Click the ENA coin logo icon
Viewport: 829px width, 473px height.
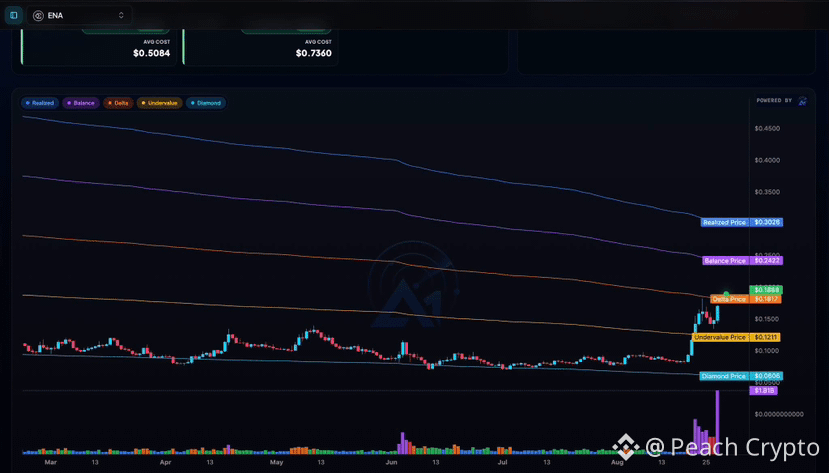(38, 16)
